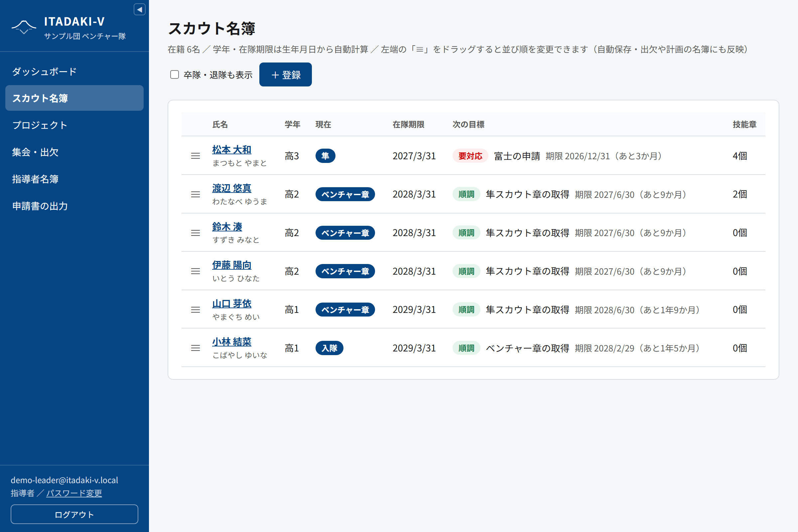Viewport: 798px width, 532px height.
Task: Click the 高3 grade cell
Action: point(292,156)
